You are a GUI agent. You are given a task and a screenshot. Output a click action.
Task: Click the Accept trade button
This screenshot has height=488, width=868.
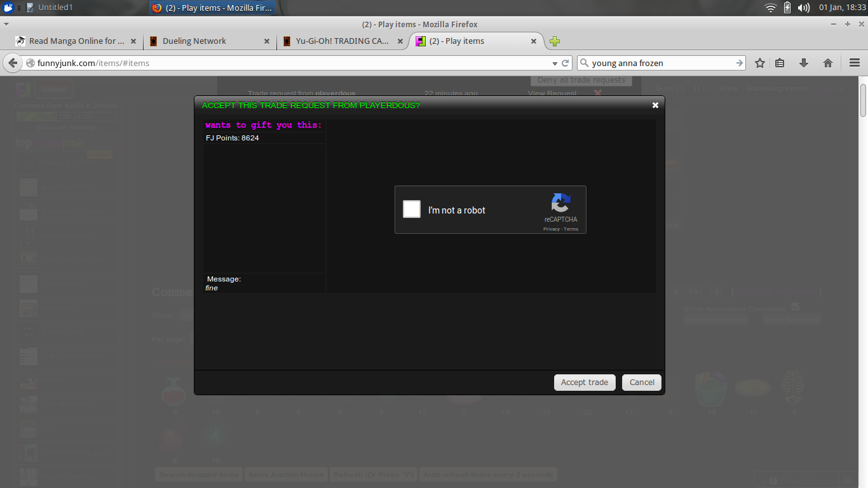[584, 383]
